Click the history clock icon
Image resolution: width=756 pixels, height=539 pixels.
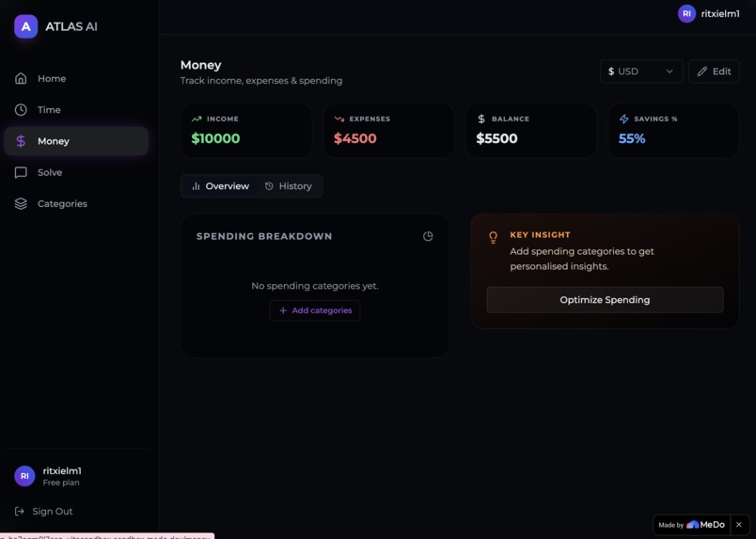point(269,186)
